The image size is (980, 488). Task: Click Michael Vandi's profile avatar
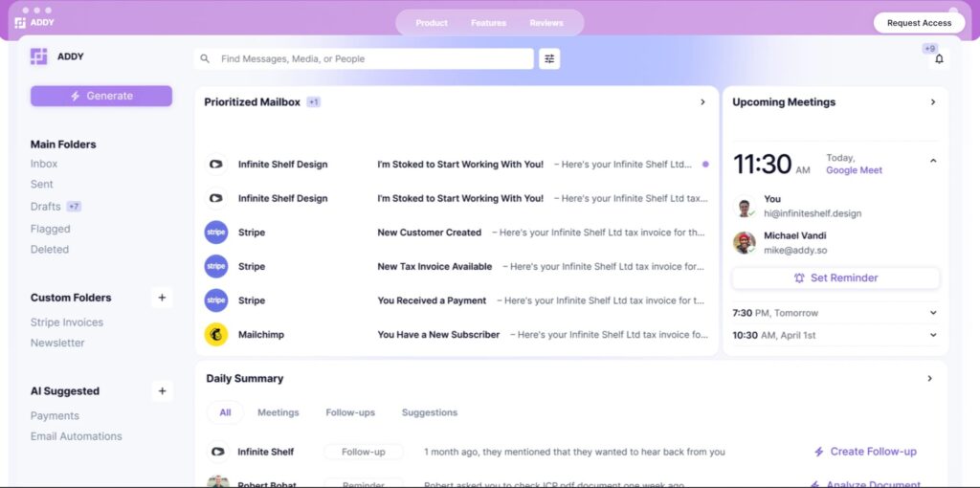tap(745, 242)
